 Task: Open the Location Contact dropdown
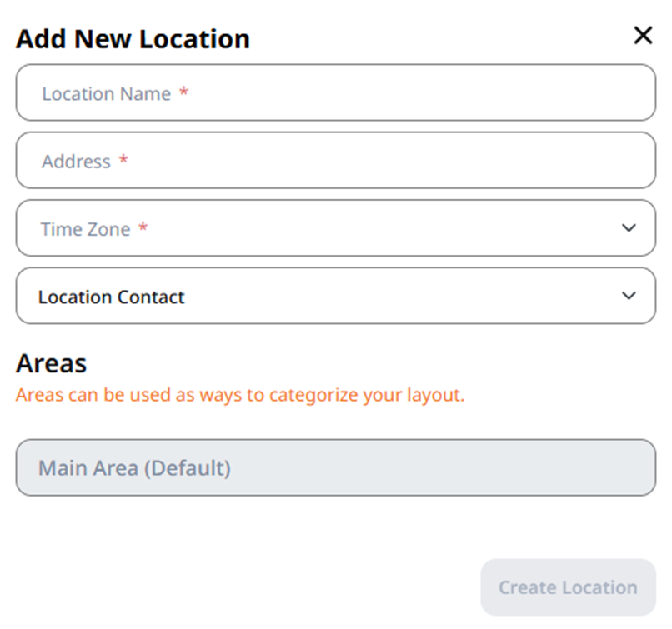click(x=335, y=296)
